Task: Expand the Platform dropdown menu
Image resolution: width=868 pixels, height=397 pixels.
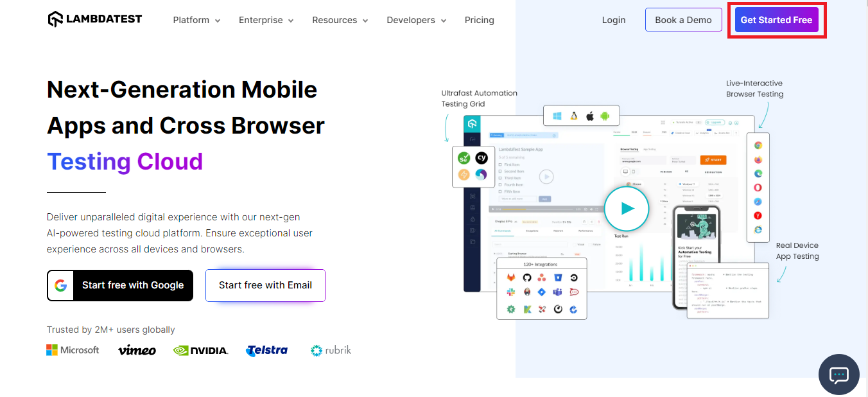Action: tap(196, 20)
